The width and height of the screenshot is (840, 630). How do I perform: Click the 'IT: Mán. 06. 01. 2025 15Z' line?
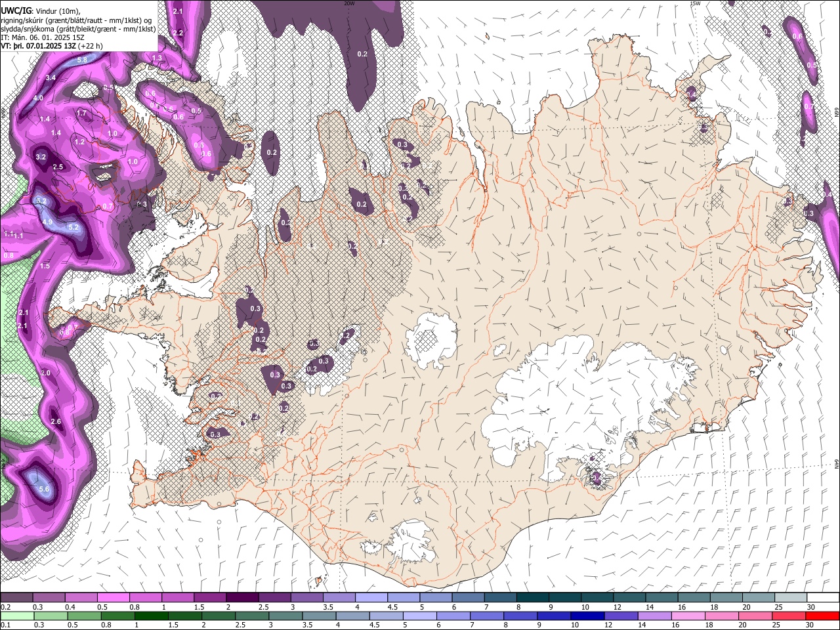pos(42,37)
